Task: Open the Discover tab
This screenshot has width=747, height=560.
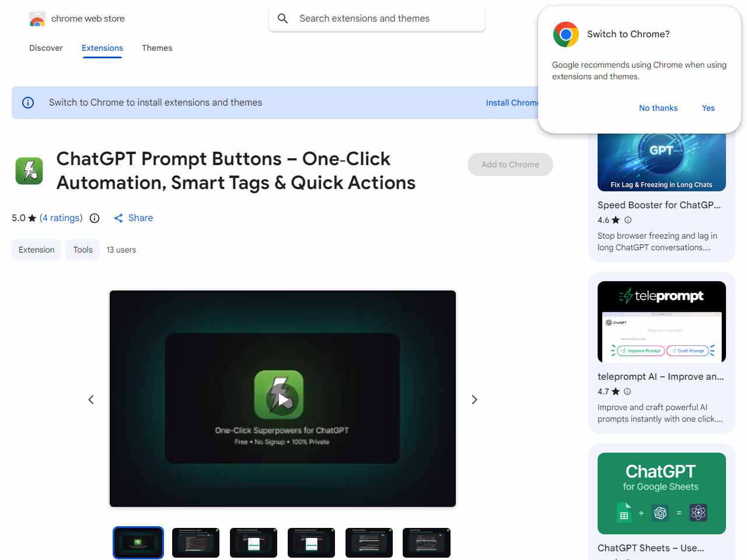Action: tap(46, 48)
